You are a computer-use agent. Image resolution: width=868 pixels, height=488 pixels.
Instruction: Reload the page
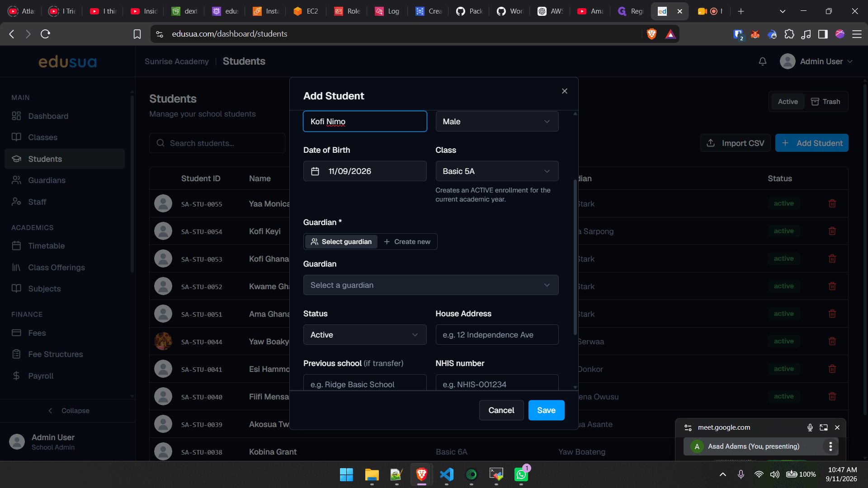tap(45, 34)
